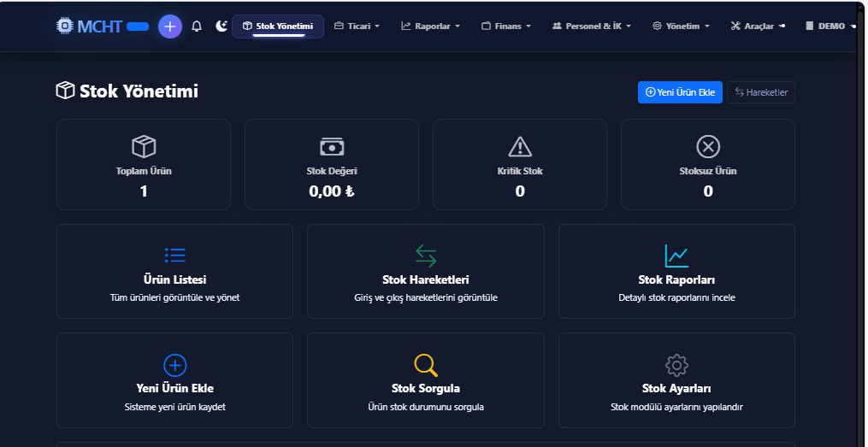The image size is (868, 447).
Task: Click the MCHT chip logo icon
Action: click(x=65, y=26)
